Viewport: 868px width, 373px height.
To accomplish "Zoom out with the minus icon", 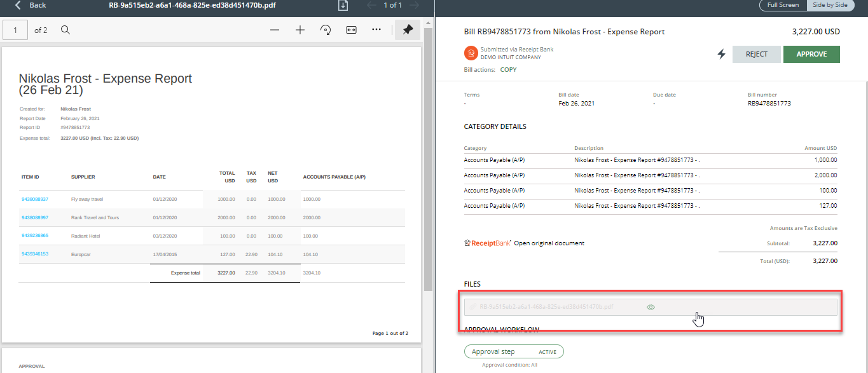I will pyautogui.click(x=275, y=30).
